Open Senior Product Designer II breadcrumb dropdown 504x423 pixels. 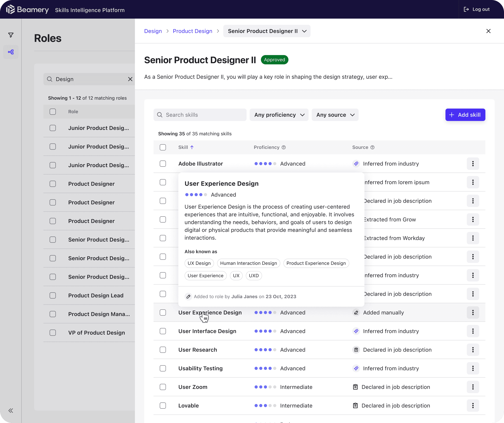pyautogui.click(x=267, y=31)
